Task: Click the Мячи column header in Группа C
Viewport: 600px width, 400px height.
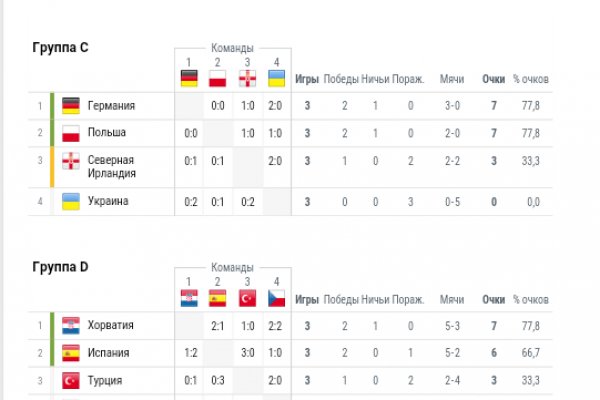Action: point(452,79)
